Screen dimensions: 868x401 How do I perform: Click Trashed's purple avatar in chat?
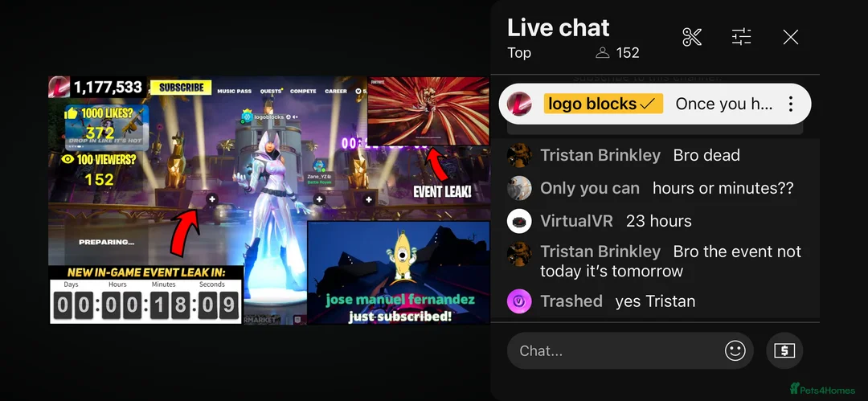pyautogui.click(x=519, y=301)
